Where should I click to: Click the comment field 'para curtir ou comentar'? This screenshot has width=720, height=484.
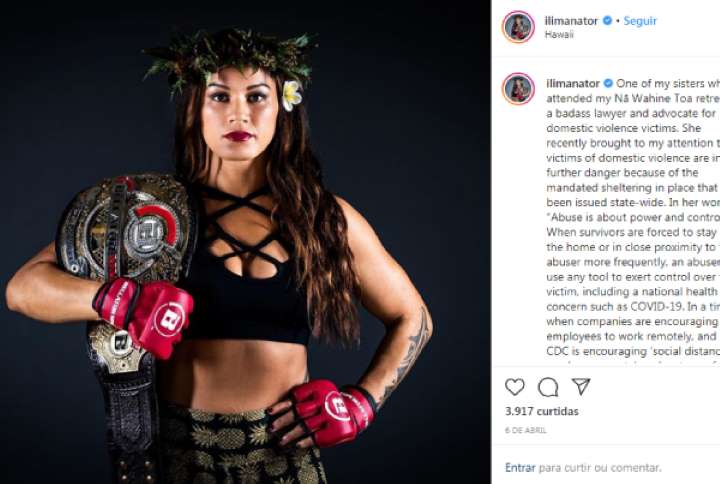[x=600, y=468]
